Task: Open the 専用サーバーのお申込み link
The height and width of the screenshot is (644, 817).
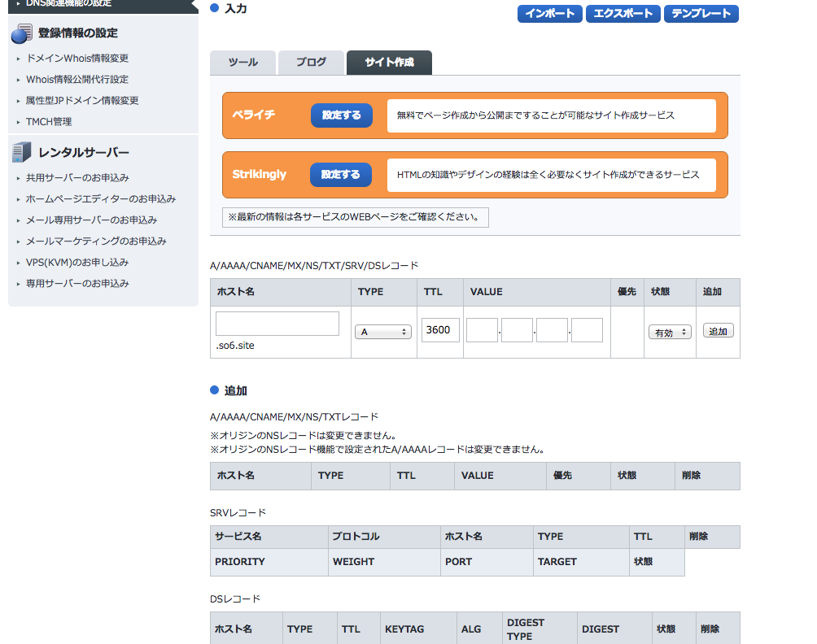Action: [x=77, y=284]
